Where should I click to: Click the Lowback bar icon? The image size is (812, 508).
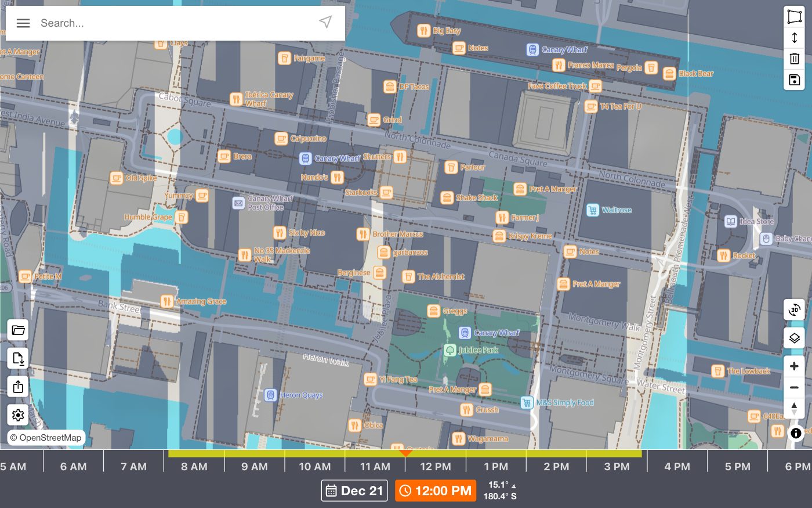point(717,371)
